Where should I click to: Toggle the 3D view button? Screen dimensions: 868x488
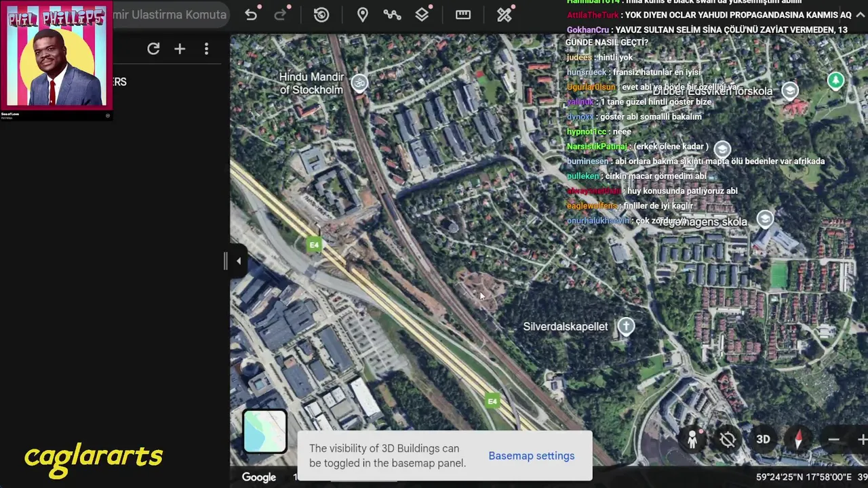point(763,439)
